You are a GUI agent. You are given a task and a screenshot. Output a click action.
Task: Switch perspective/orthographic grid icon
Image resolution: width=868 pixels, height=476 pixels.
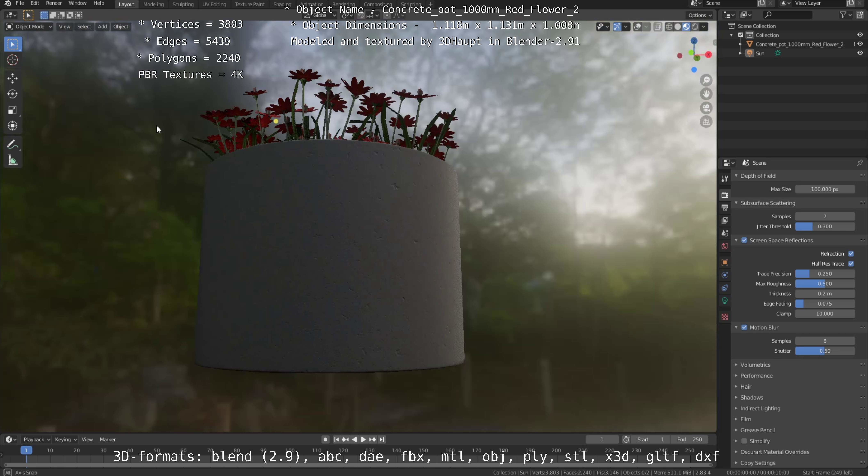point(706,122)
